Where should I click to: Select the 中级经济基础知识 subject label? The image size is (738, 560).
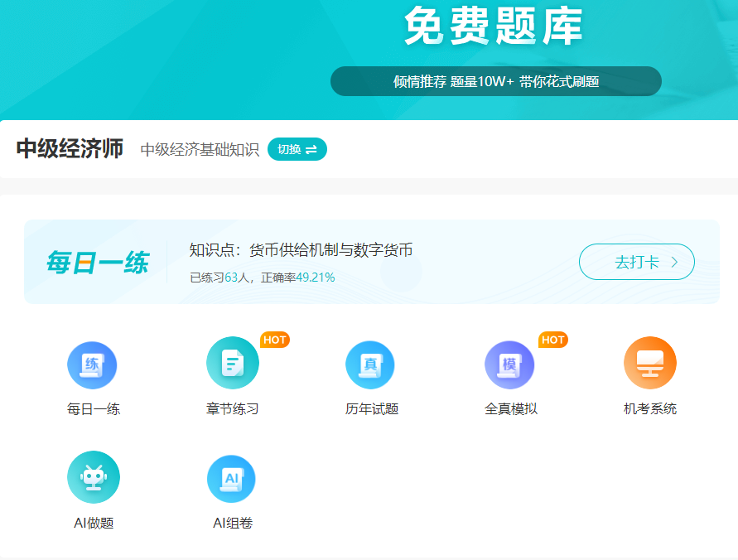pos(199,149)
